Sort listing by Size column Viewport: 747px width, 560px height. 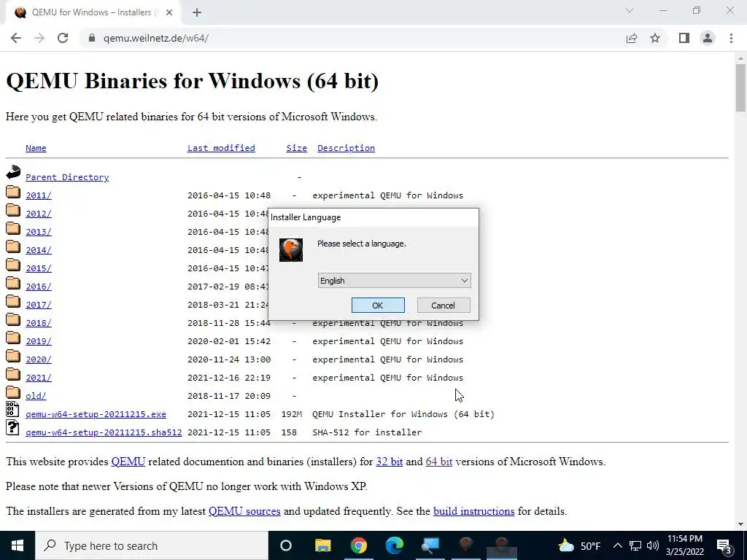(x=296, y=148)
